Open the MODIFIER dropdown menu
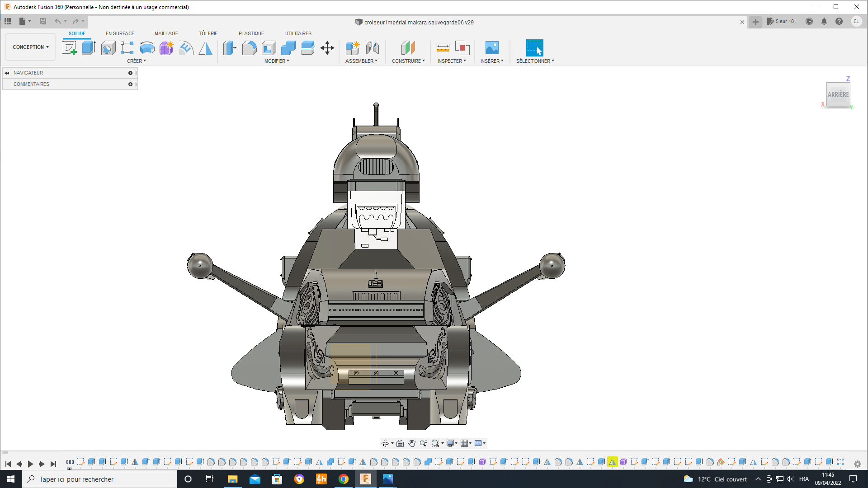 [x=276, y=61]
